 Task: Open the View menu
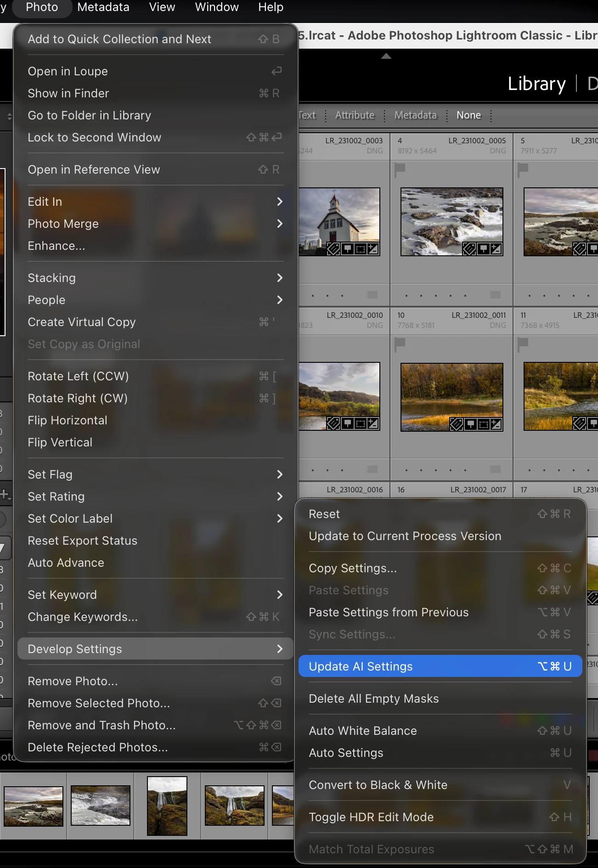[x=162, y=7]
